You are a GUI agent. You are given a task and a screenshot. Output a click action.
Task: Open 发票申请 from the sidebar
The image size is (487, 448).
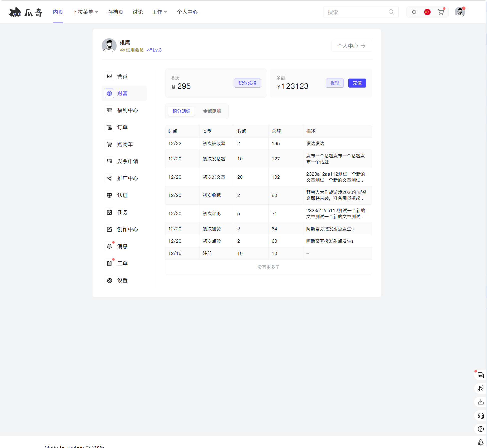[x=128, y=161]
